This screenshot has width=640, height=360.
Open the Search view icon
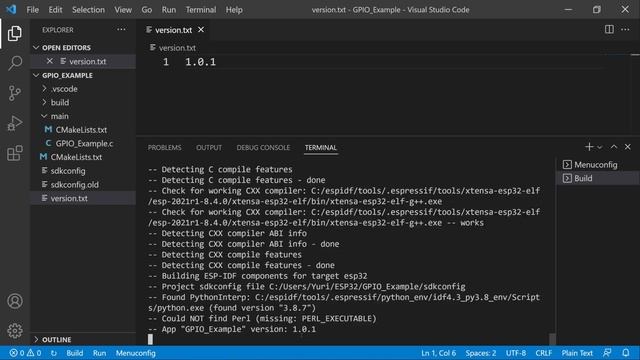point(15,63)
